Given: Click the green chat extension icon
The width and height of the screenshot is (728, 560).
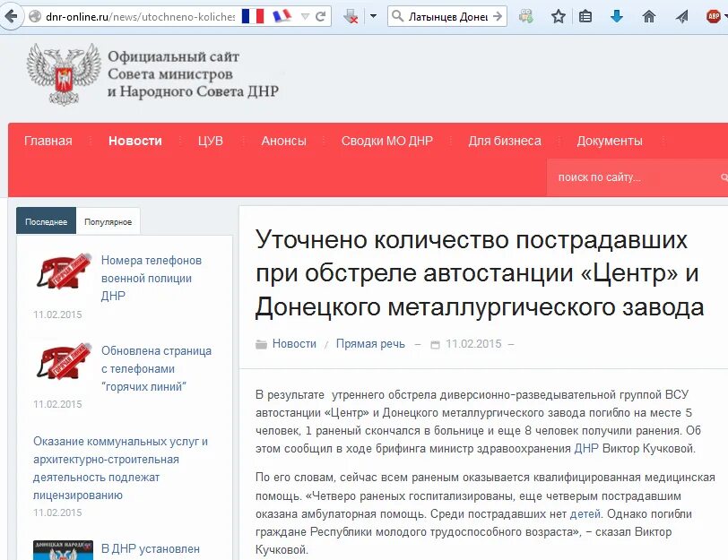Looking at the screenshot, I should click(x=526, y=16).
